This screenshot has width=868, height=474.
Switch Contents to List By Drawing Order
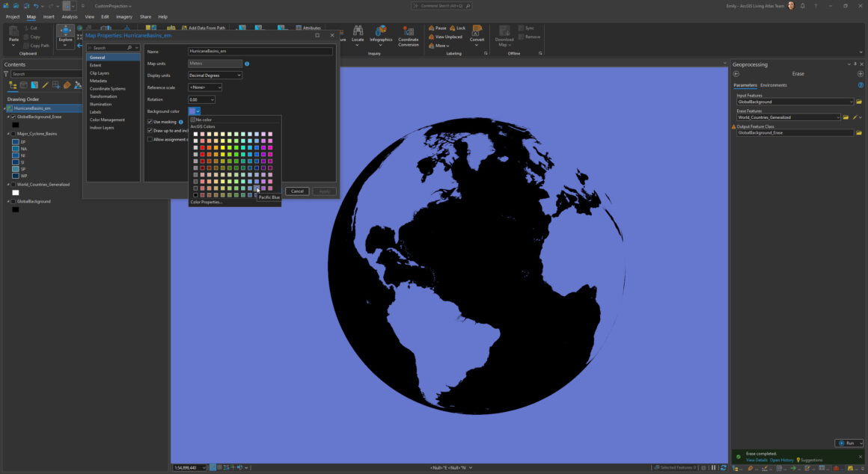pyautogui.click(x=13, y=85)
